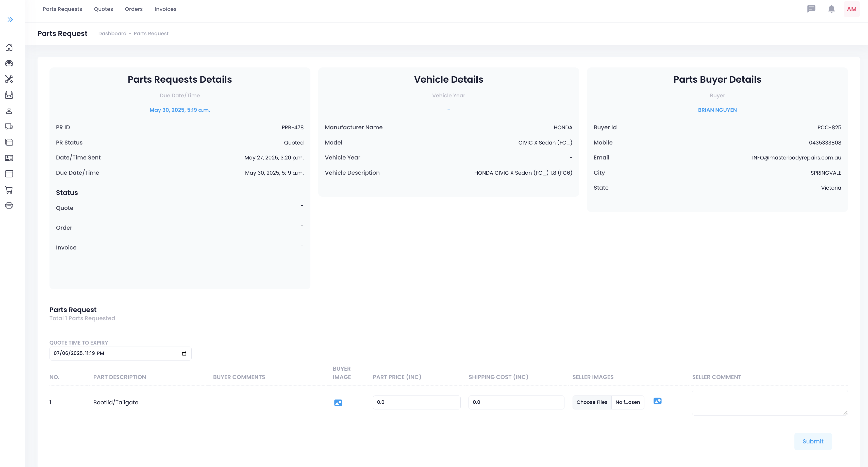
Task: Open the printer sidebar icon
Action: click(9, 206)
